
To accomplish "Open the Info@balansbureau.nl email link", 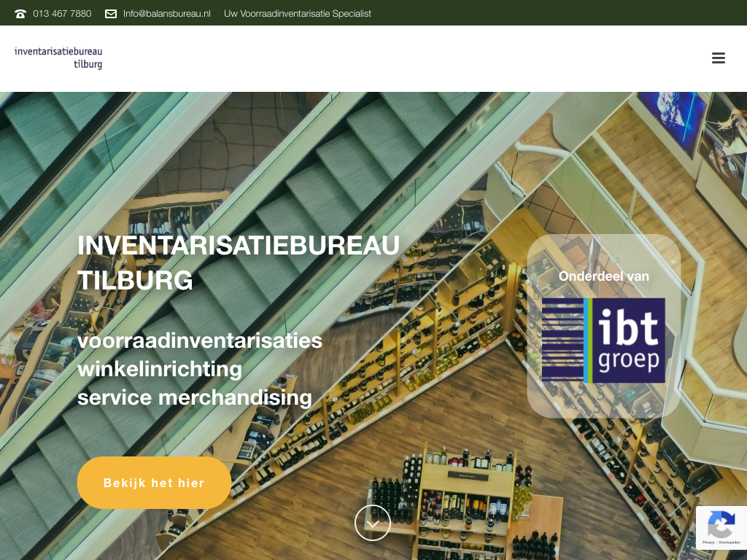I will (166, 14).
